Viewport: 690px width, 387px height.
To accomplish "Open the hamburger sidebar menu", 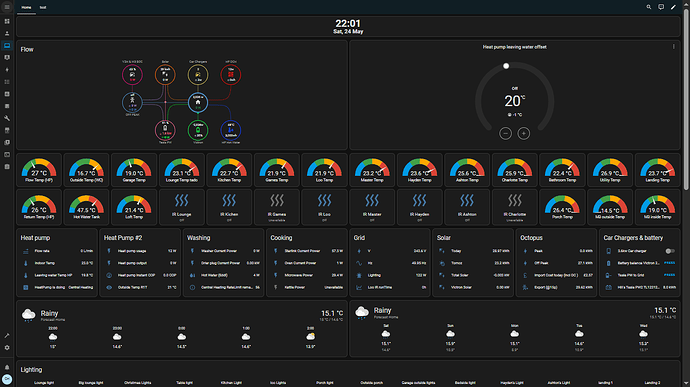I will click(7, 7).
